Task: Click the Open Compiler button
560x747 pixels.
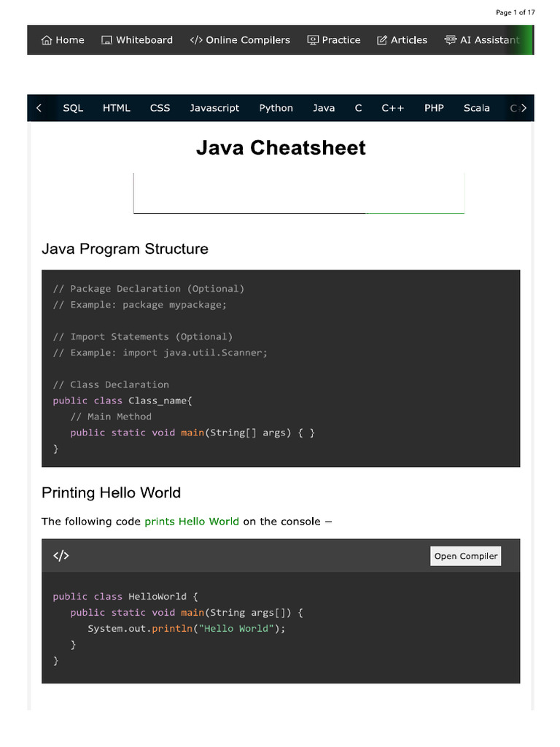Action: pyautogui.click(x=466, y=556)
